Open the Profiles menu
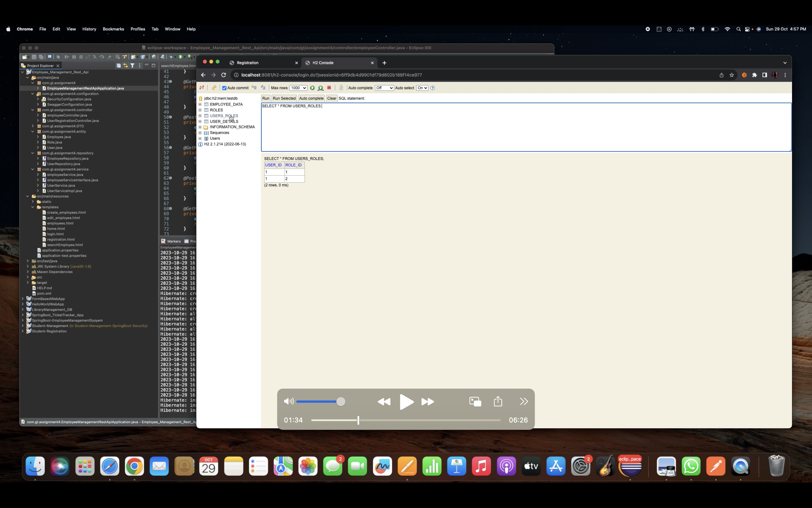The height and width of the screenshot is (508, 812). (138, 29)
